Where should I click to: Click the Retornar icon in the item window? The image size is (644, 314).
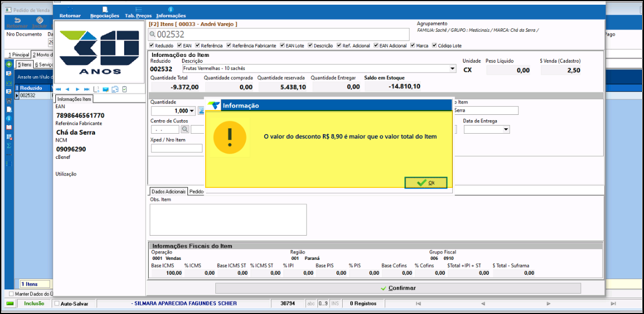click(x=70, y=9)
